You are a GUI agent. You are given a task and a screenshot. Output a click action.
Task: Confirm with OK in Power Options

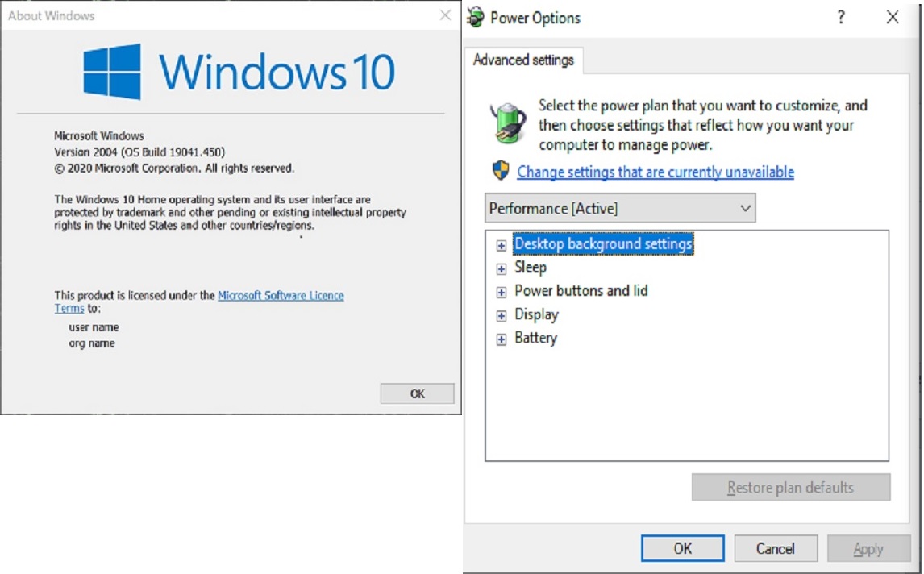click(x=682, y=549)
